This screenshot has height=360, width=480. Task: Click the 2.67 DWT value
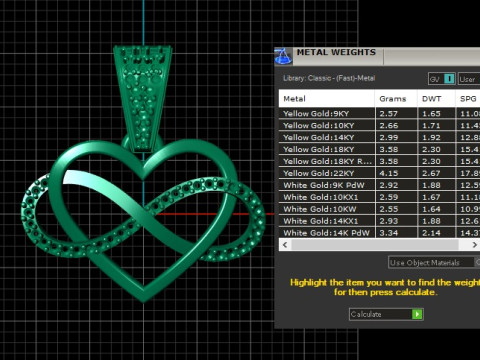(x=431, y=173)
